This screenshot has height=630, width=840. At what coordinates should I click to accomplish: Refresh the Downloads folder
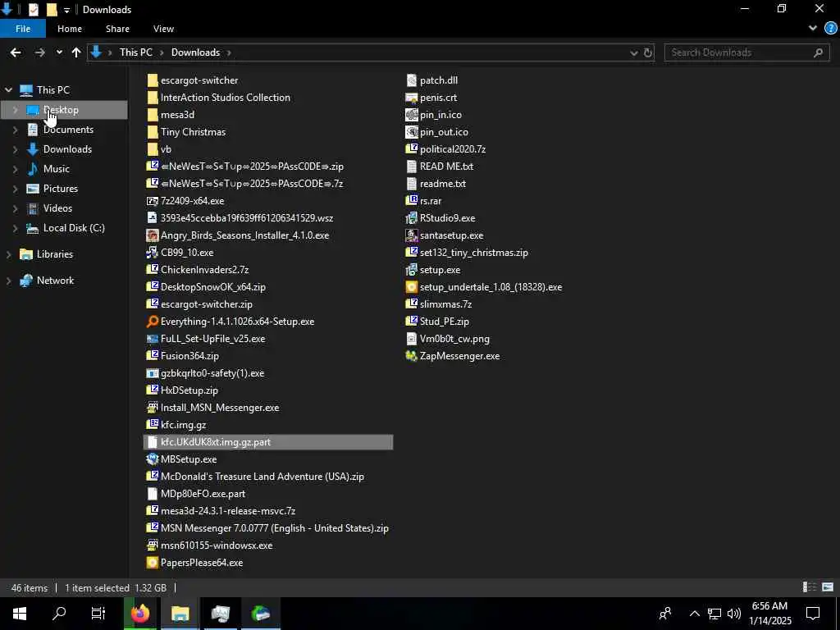(x=648, y=52)
